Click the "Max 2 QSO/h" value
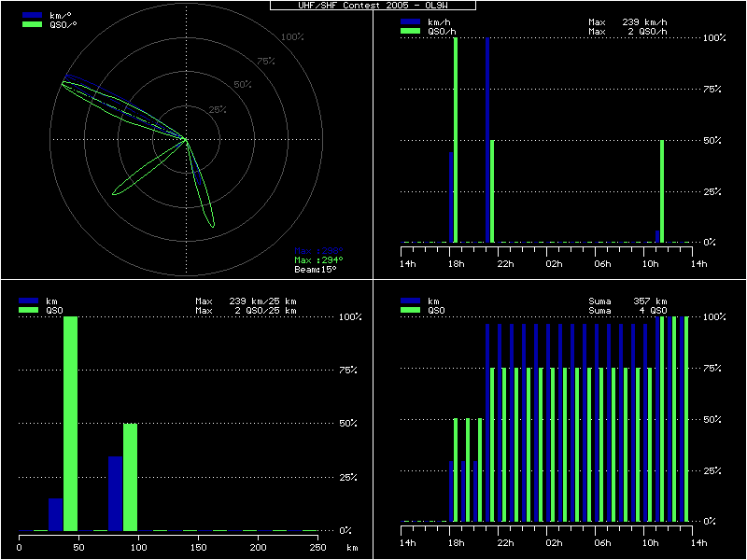This screenshot has height=560, width=747. click(627, 32)
